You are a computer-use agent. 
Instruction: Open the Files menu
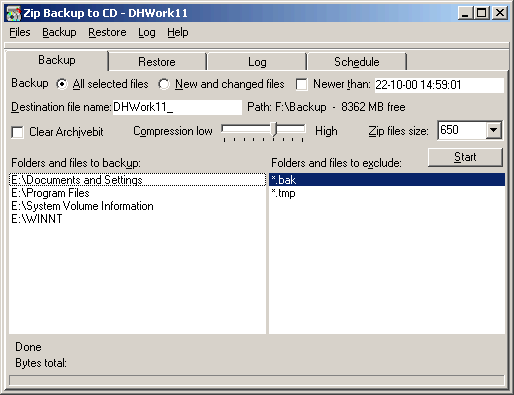point(20,32)
